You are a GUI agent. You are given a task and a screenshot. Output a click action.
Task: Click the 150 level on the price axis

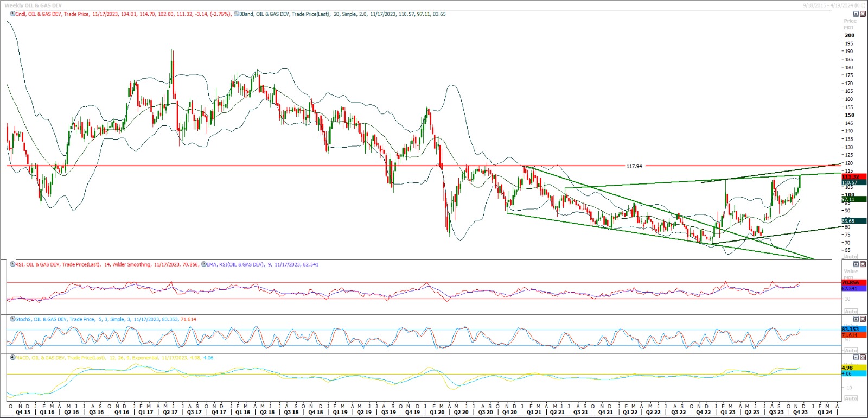pos(850,115)
